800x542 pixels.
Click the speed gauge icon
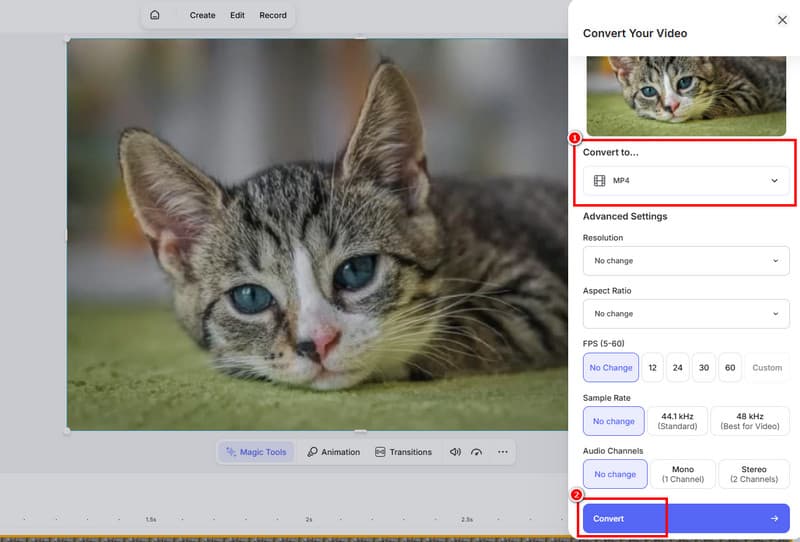477,452
